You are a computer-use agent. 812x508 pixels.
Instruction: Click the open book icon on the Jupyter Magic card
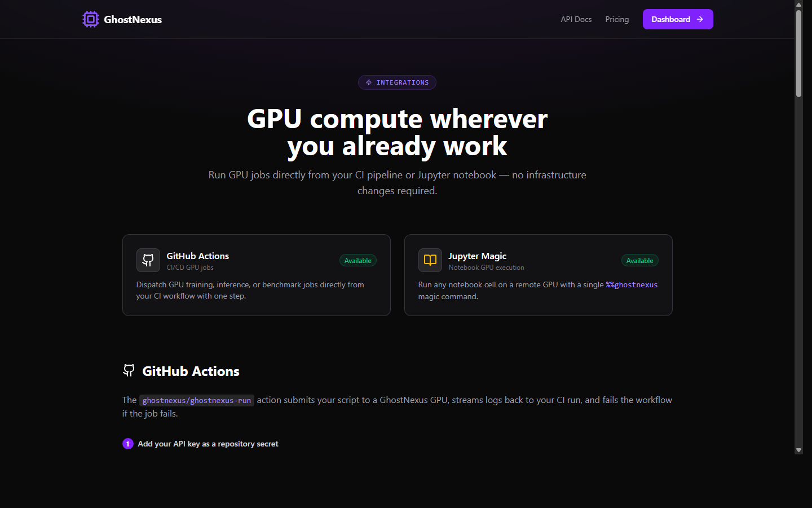click(x=430, y=260)
